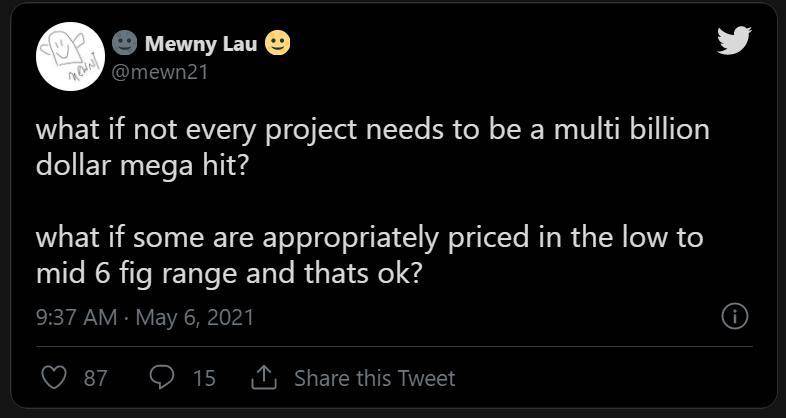Image resolution: width=786 pixels, height=418 pixels.
Task: Click the yellow smiley emoji beside the name
Action: pos(278,42)
